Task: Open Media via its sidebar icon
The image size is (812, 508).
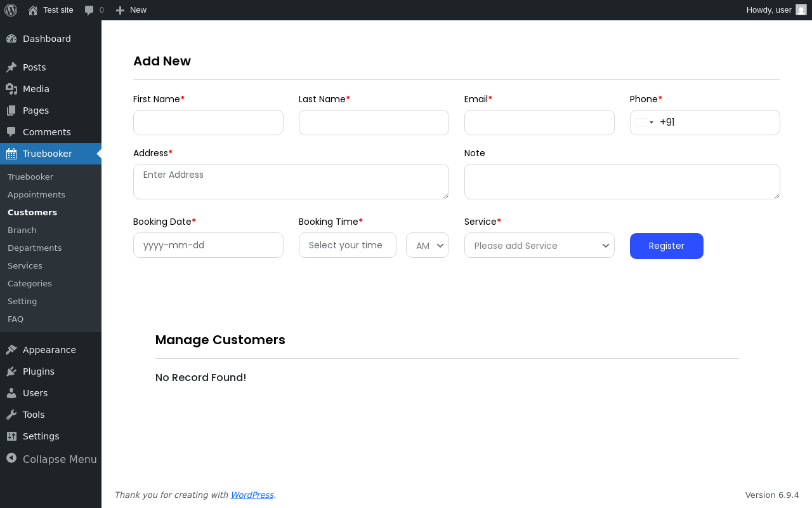Action: [11, 89]
